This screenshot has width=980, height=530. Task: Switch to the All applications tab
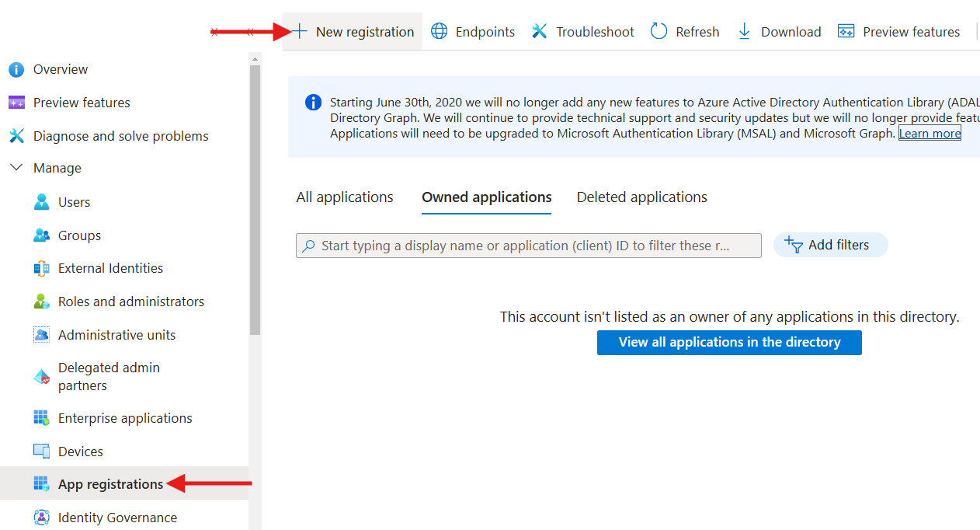pos(345,197)
